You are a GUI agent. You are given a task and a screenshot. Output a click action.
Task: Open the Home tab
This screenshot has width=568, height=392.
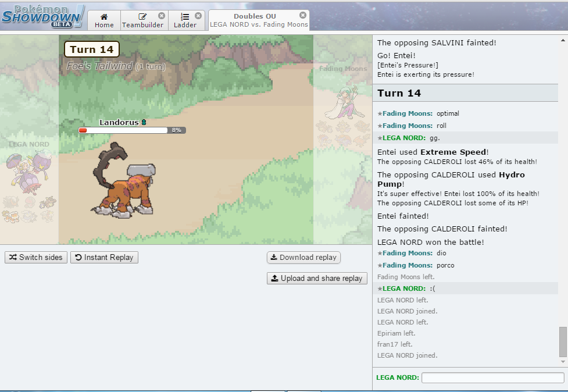pyautogui.click(x=104, y=21)
